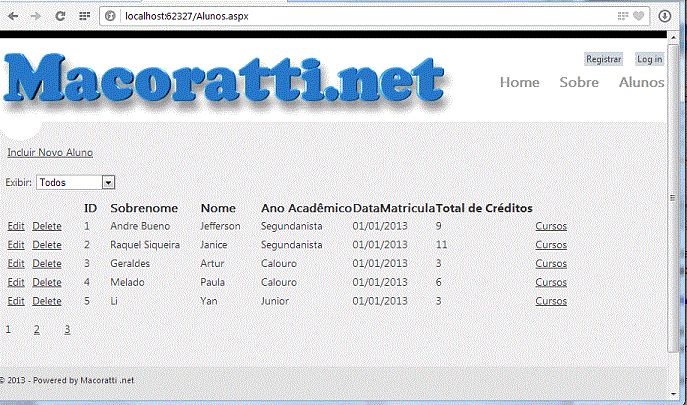Open Cursos for Andre Bueno
The image size is (687, 405).
[x=551, y=226]
